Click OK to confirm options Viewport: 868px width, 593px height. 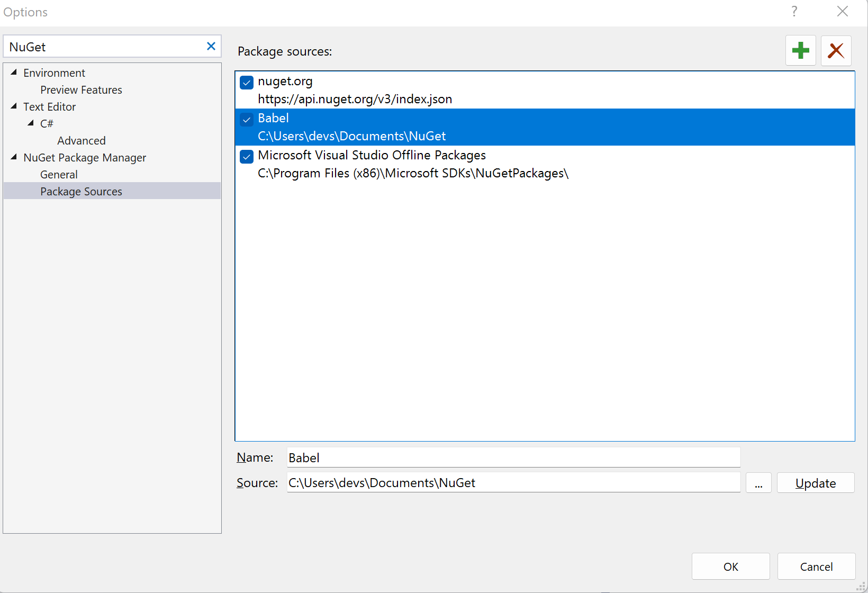[x=730, y=567]
